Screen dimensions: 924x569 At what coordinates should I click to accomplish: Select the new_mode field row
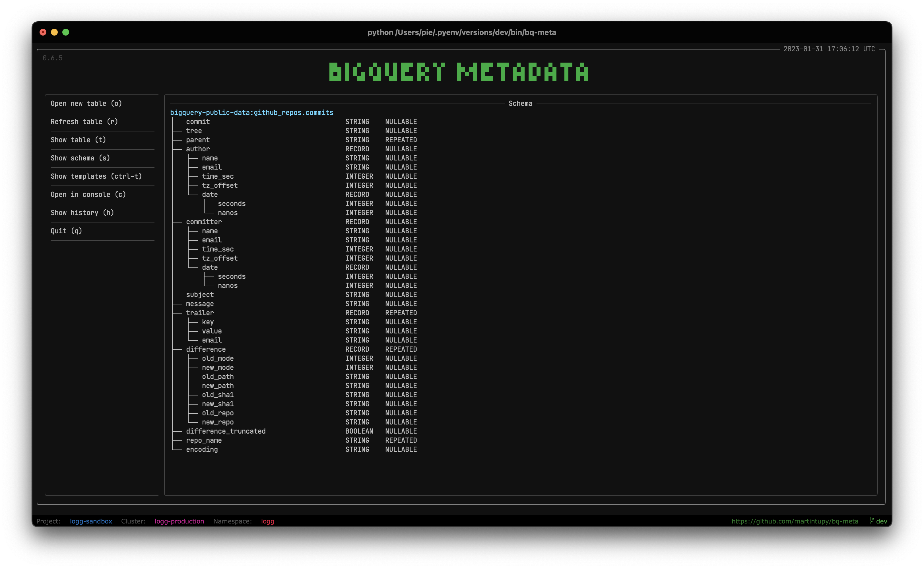302,367
